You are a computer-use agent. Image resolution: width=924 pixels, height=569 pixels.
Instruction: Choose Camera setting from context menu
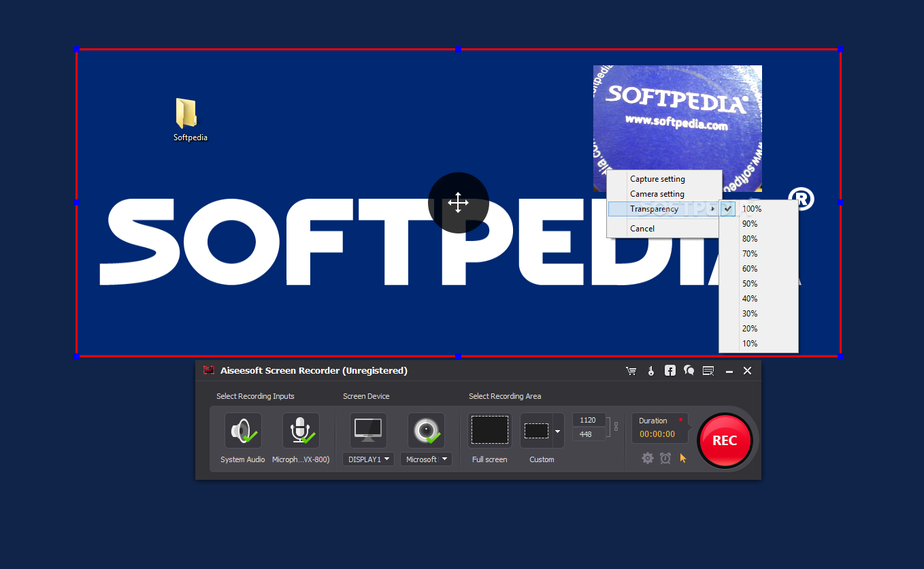coord(664,194)
